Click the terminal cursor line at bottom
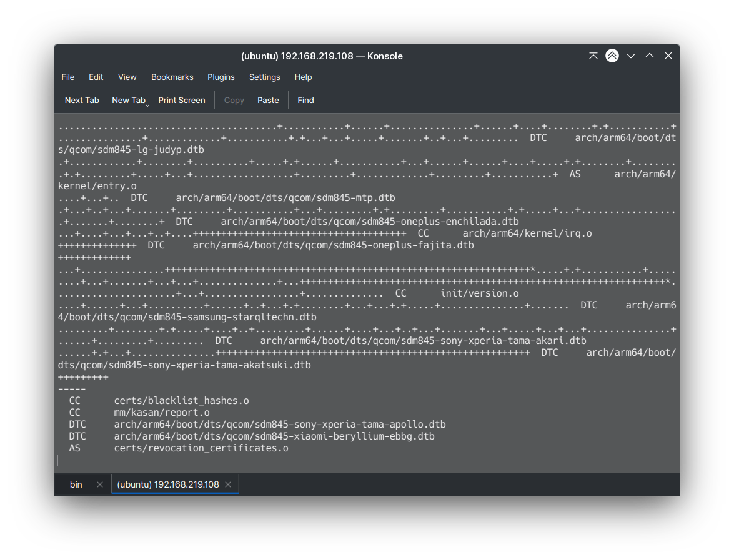This screenshot has width=734, height=560. (x=367, y=460)
